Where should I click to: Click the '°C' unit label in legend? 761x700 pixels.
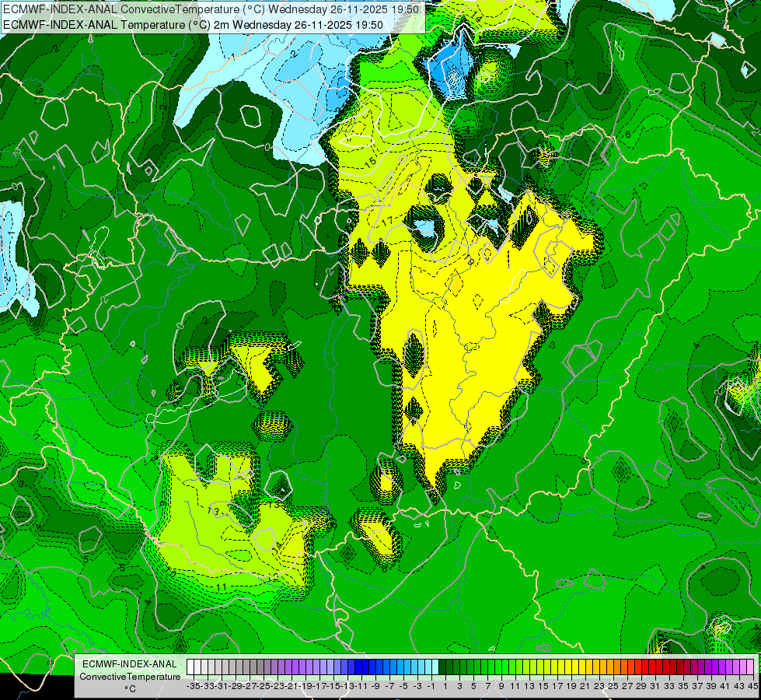point(130,689)
